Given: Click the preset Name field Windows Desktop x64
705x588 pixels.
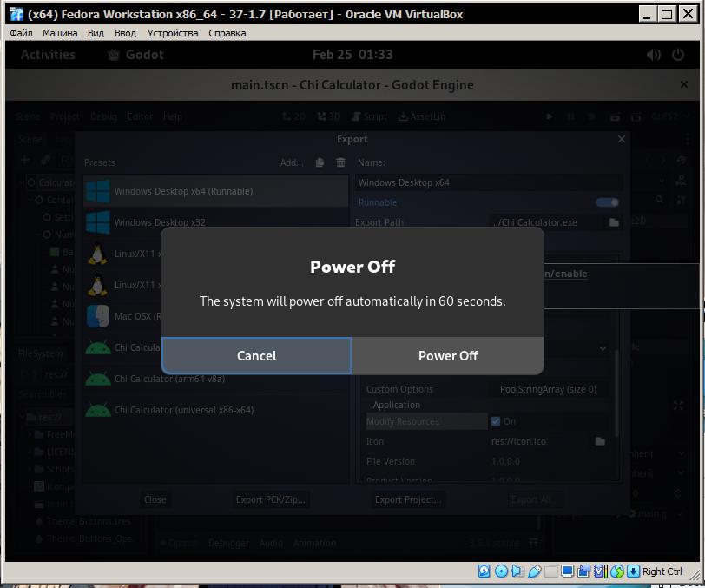Looking at the screenshot, I should pyautogui.click(x=488, y=182).
